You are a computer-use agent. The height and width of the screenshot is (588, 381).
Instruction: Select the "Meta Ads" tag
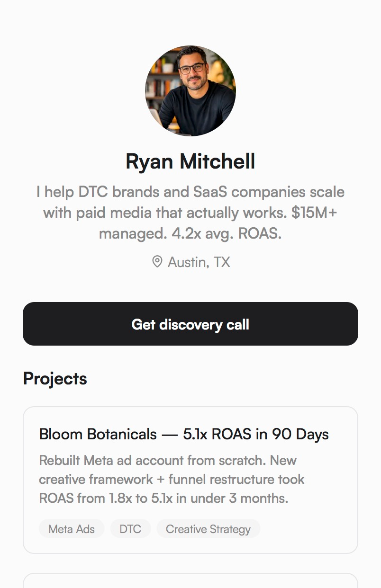pos(72,529)
